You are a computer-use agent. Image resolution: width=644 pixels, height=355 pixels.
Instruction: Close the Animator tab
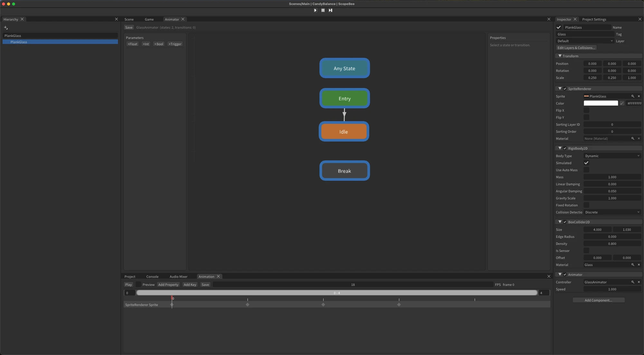pyautogui.click(x=183, y=19)
